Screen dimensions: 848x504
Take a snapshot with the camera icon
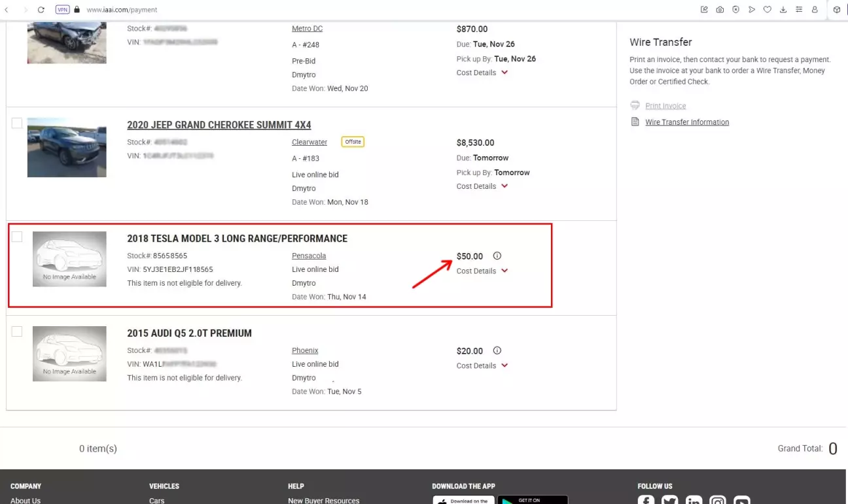coord(720,10)
